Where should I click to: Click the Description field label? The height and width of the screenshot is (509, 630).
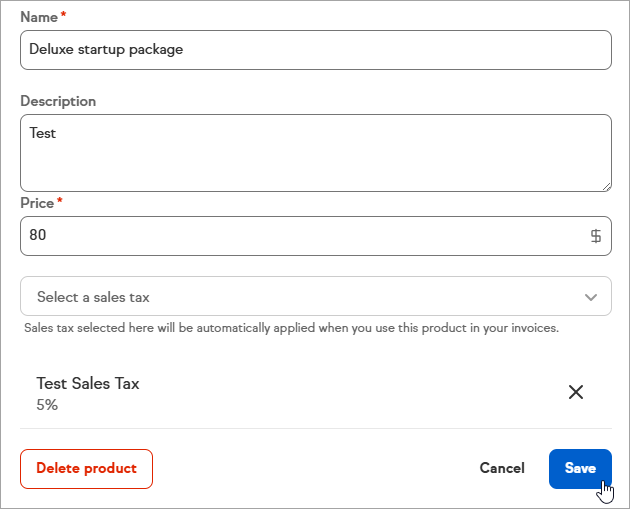pos(58,101)
